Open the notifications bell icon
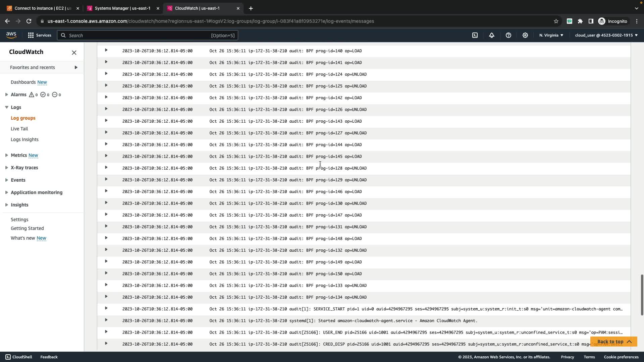 click(x=492, y=35)
